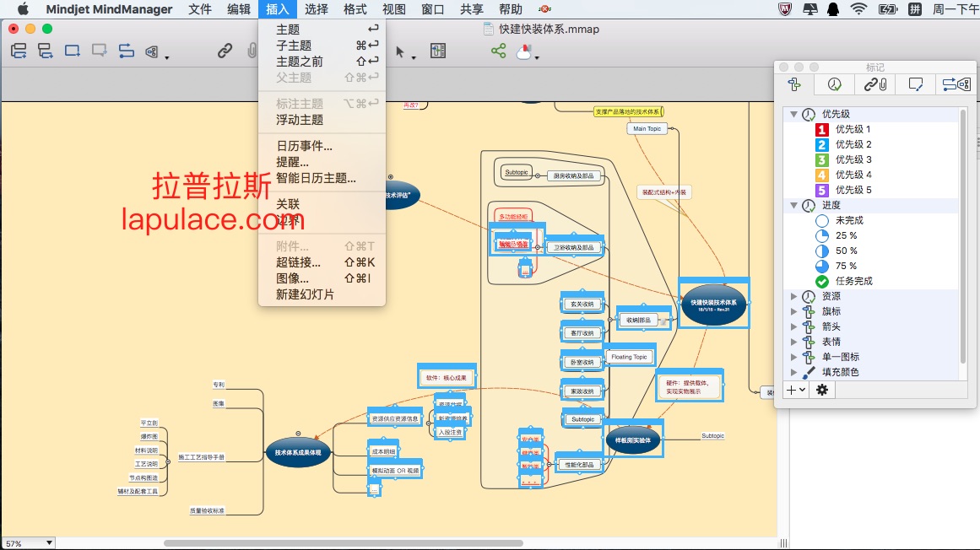Open the 格式 menu in menu bar
Viewport: 980px width, 550px height.
pyautogui.click(x=355, y=9)
